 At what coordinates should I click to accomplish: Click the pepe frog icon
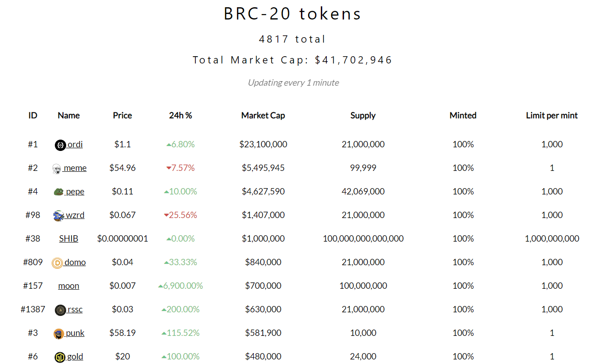(58, 192)
